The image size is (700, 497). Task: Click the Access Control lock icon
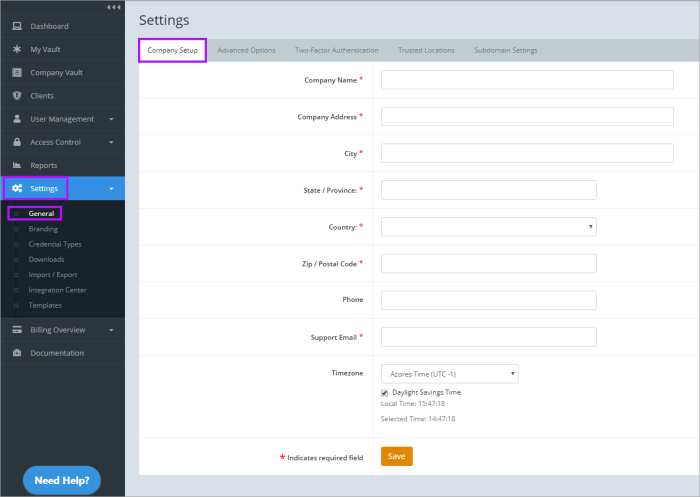(17, 142)
